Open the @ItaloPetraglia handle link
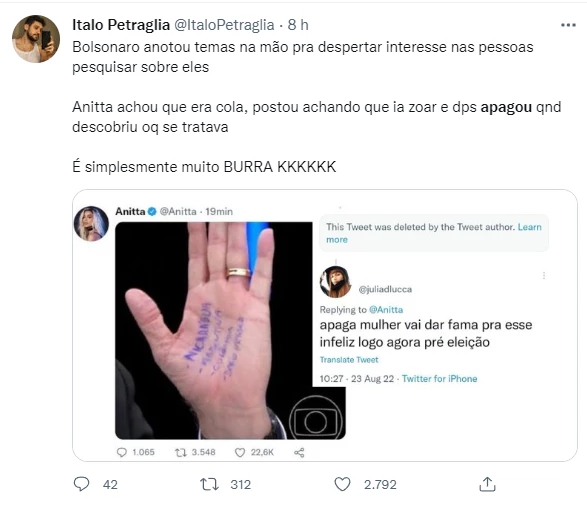Screen dimensions: 587x511 224,25
